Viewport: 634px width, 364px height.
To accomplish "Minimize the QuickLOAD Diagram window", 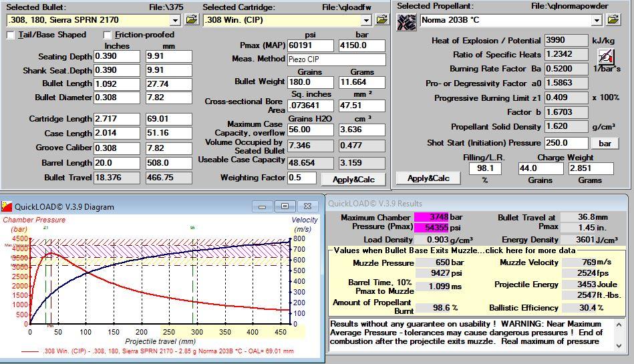I will click(x=263, y=206).
